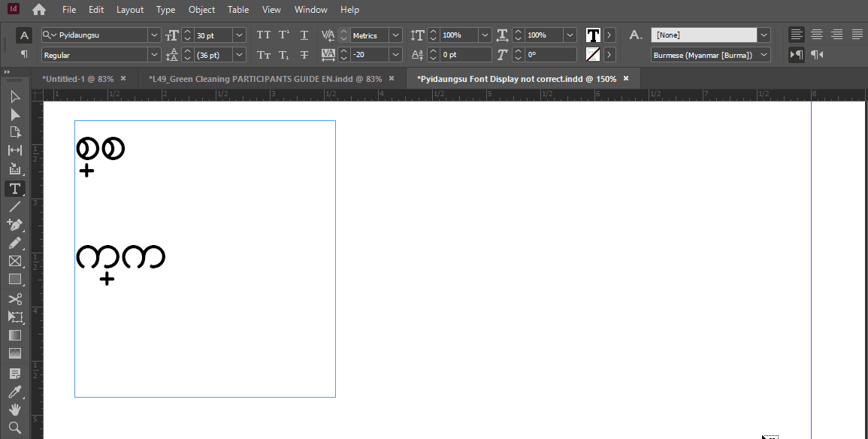
Task: Select the Page tool
Action: tap(15, 132)
